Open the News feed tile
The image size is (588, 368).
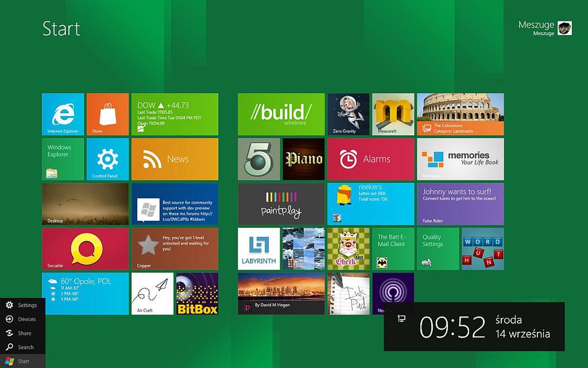click(x=175, y=159)
